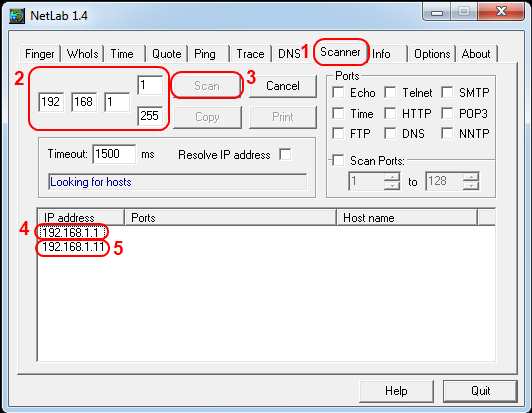532x413 pixels.
Task: Switch to the WhoIs tab
Action: click(x=82, y=54)
